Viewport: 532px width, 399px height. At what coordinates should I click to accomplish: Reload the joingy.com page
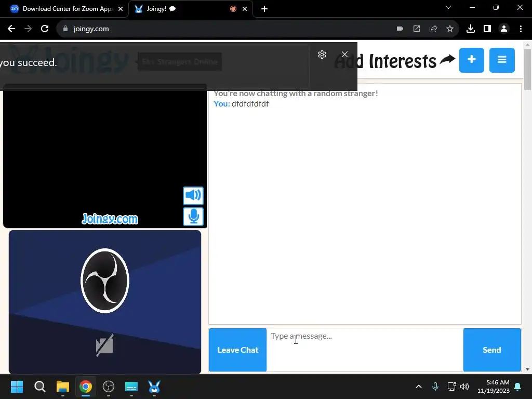click(45, 29)
